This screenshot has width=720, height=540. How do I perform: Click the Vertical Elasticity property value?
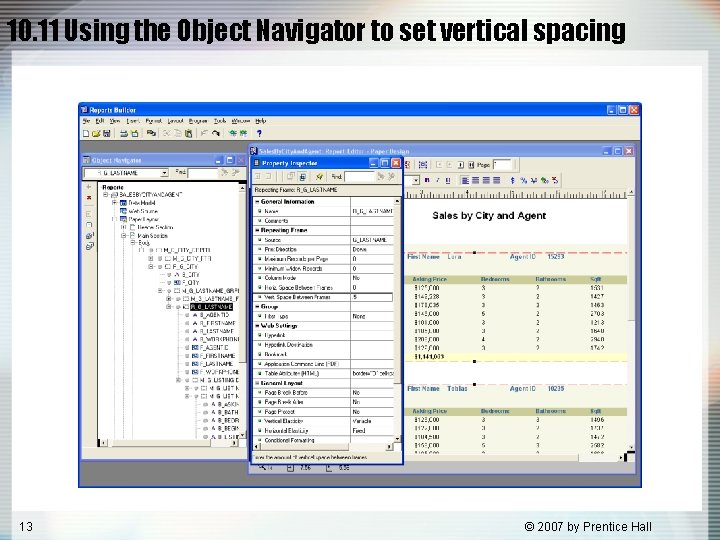tap(371, 421)
